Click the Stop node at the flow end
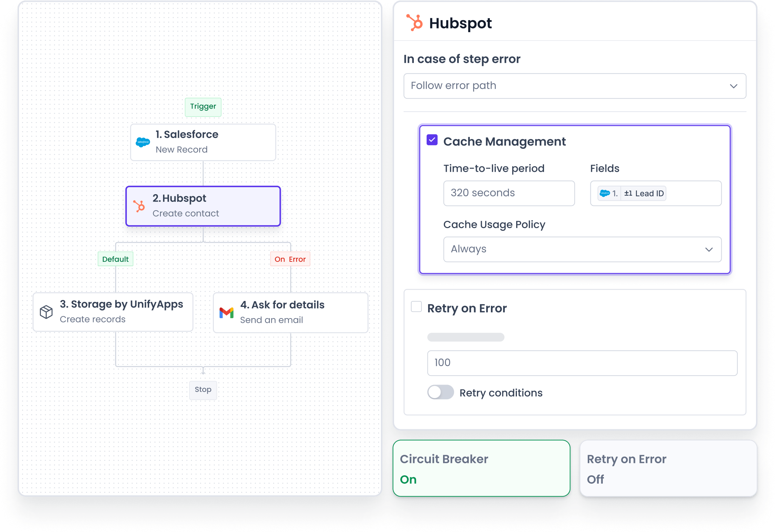 [203, 390]
